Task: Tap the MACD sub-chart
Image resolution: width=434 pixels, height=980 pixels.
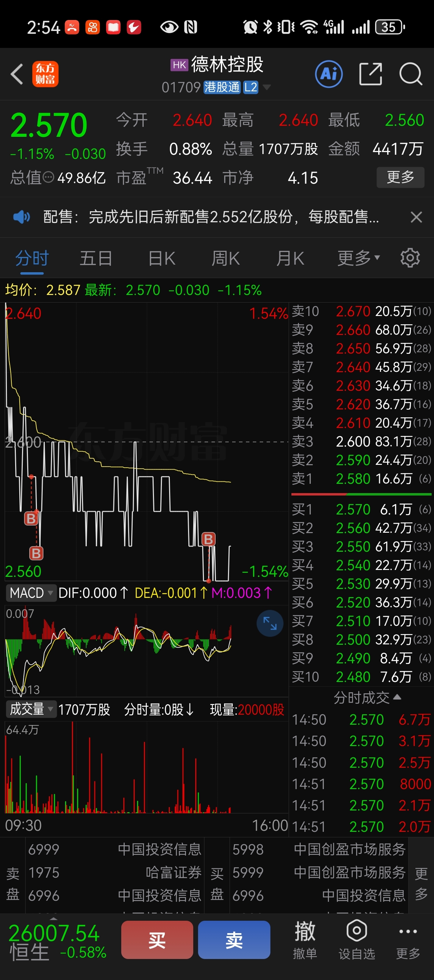Action: (x=146, y=651)
